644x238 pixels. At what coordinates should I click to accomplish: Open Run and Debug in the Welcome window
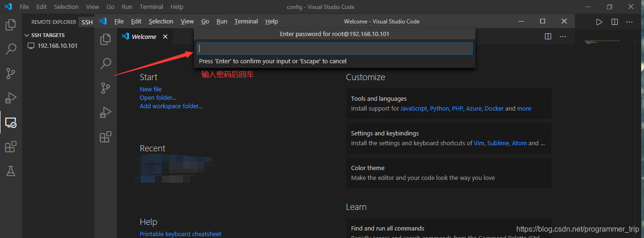(x=106, y=112)
